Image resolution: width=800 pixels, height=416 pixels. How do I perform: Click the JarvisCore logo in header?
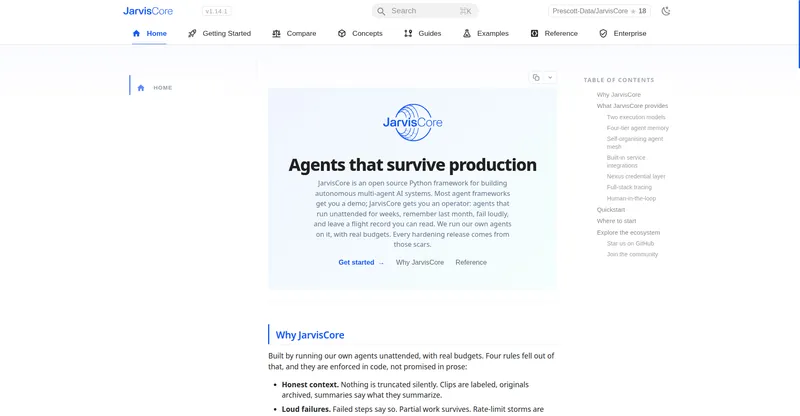coord(148,11)
